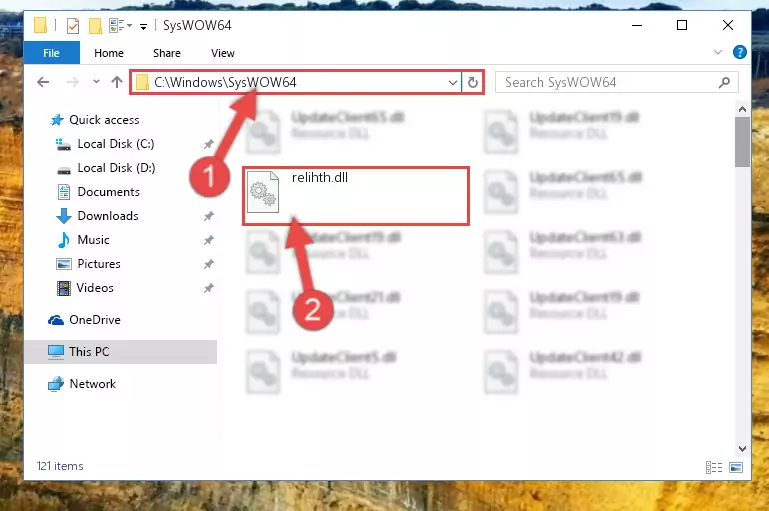This screenshot has width=769, height=511.
Task: Click the Properties quick access toolbar icon
Action: tap(73, 26)
